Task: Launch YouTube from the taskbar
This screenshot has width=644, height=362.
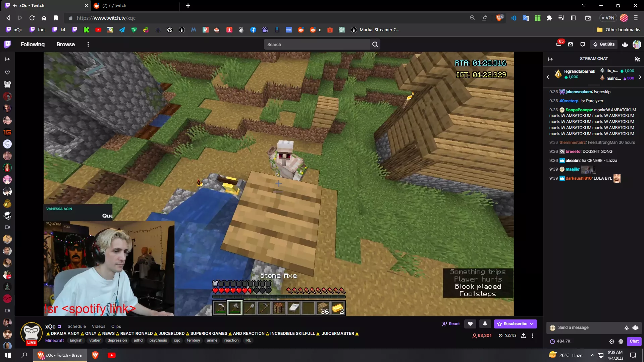Action: pyautogui.click(x=112, y=355)
